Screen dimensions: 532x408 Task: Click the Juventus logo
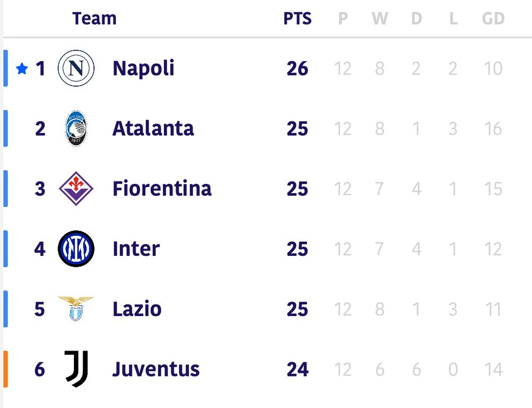pos(76,368)
